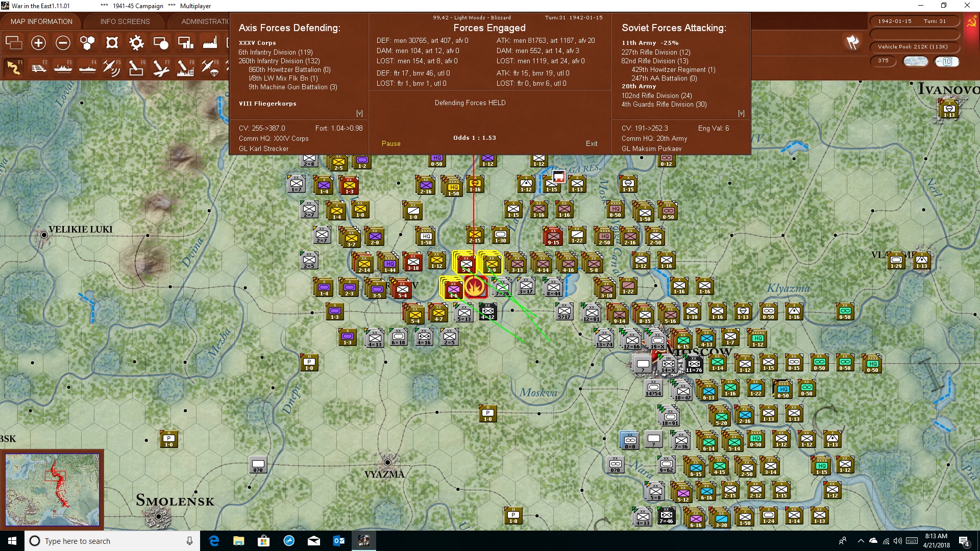Click the 260th Infantry Division entry
The image size is (980, 551).
pyautogui.click(x=279, y=61)
